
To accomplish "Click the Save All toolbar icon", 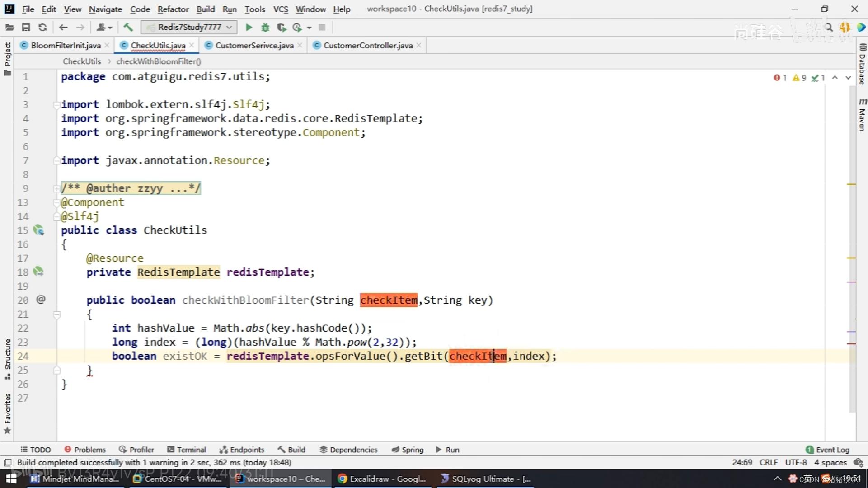I will pyautogui.click(x=26, y=28).
